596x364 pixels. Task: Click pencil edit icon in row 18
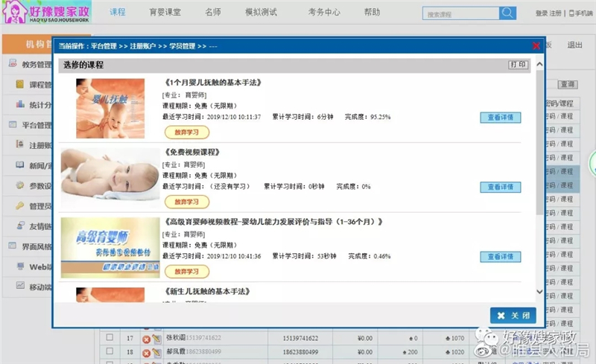(x=156, y=353)
